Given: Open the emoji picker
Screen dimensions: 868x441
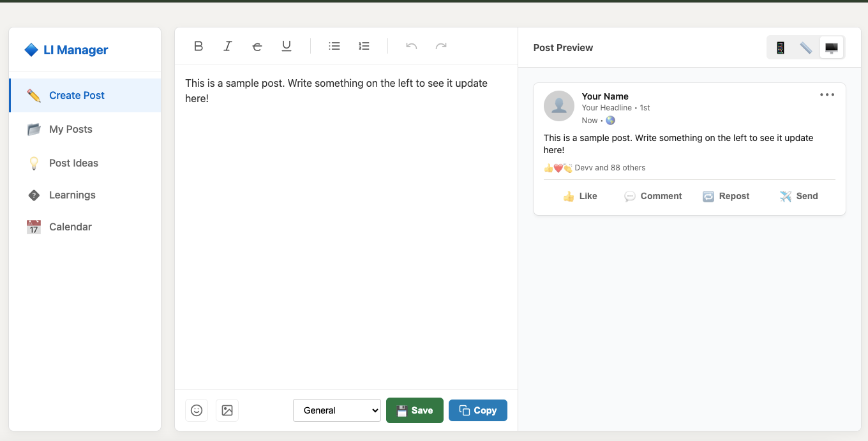Looking at the screenshot, I should 197,410.
